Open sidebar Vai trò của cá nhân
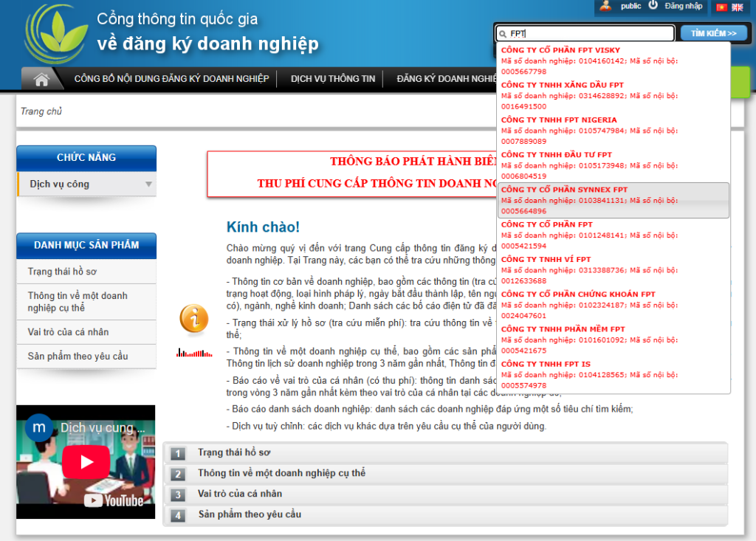Viewport: 756px width, 541px height. coord(87,332)
